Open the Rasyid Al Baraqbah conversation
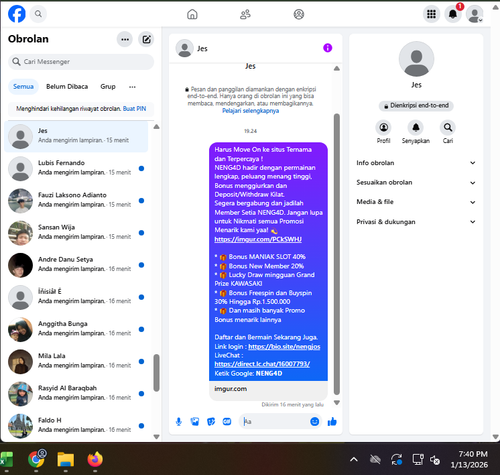 76,394
